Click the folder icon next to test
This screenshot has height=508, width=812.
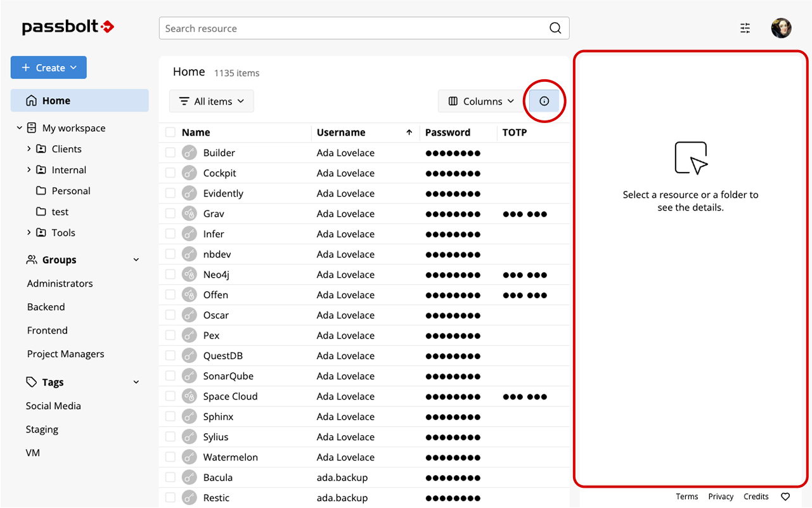[x=41, y=212]
